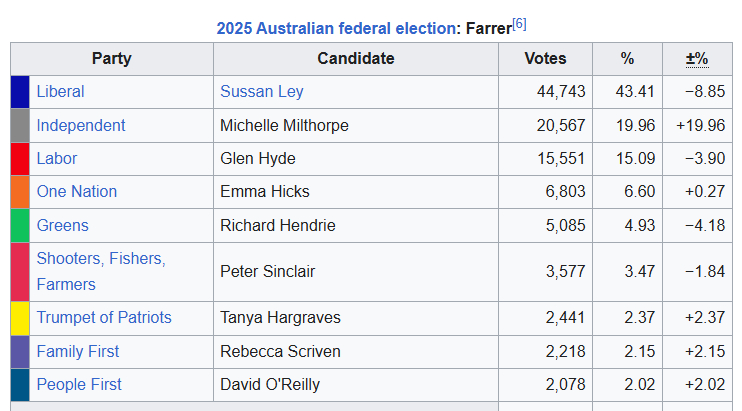Click the green Greens color swatch

coord(20,226)
